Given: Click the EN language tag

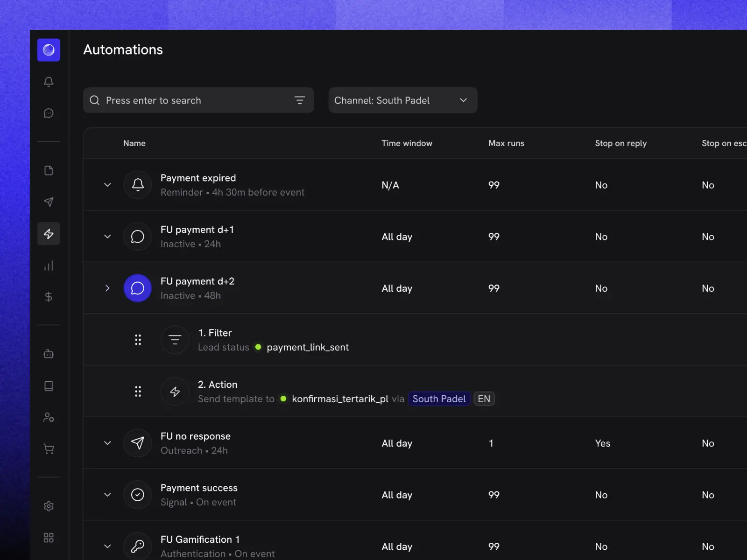Looking at the screenshot, I should 484,399.
